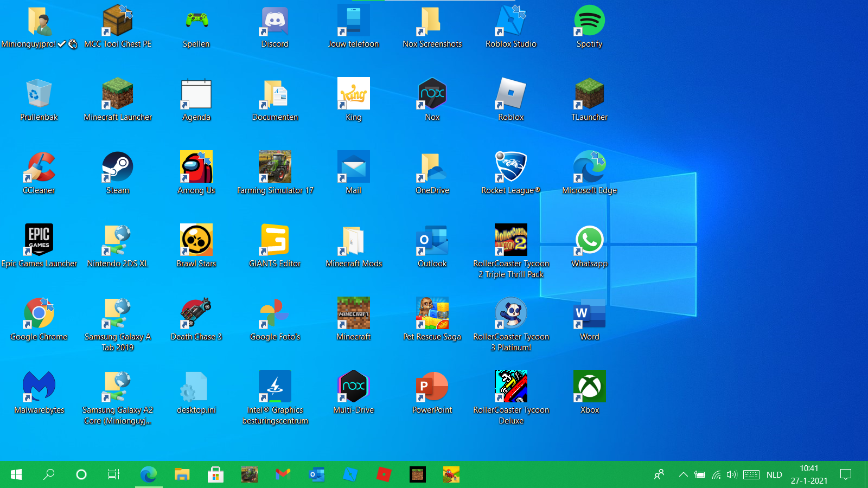Screen dimensions: 868x488
Task: Select the Microsoft Edge desktop icon
Action: [x=589, y=174]
